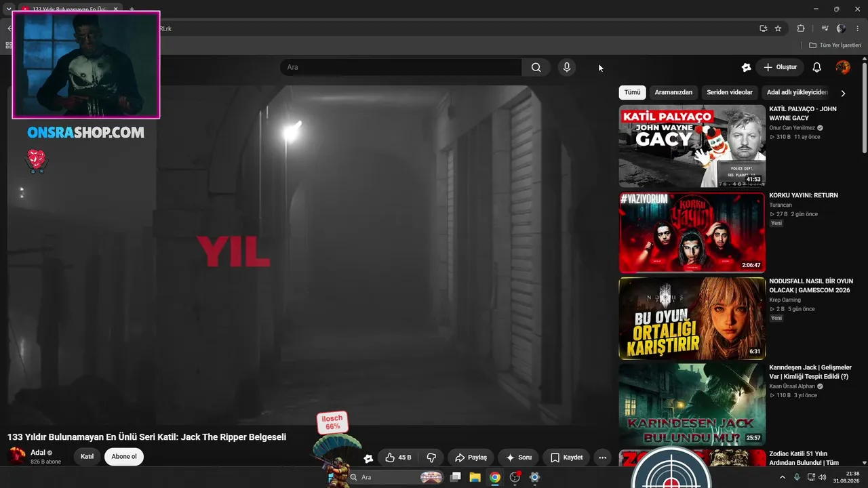868x488 pixels.
Task: Open Chrome's three-dot menu
Action: 857,28
